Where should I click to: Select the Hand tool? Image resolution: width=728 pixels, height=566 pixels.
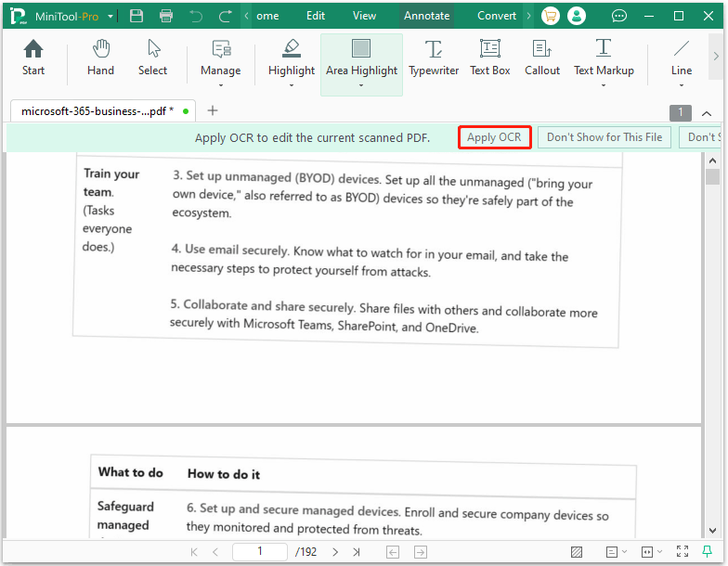coord(100,58)
